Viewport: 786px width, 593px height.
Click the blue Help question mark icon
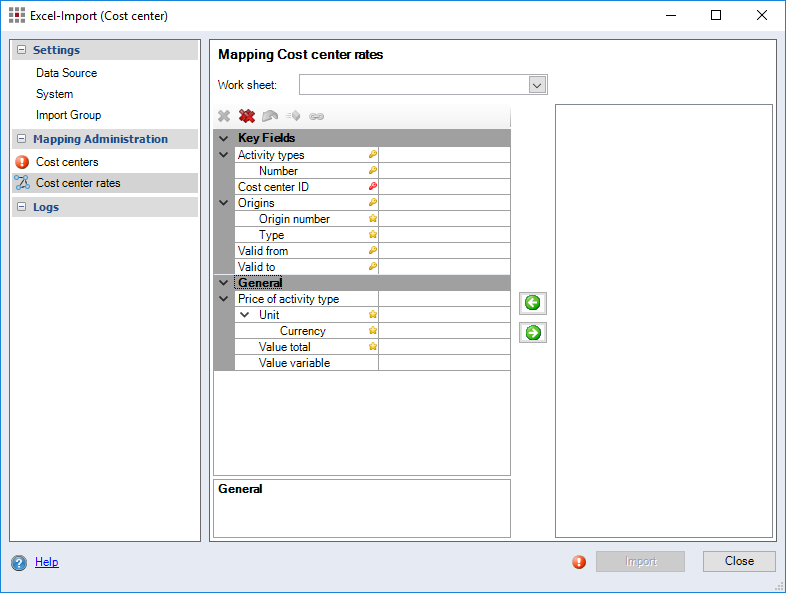point(19,562)
